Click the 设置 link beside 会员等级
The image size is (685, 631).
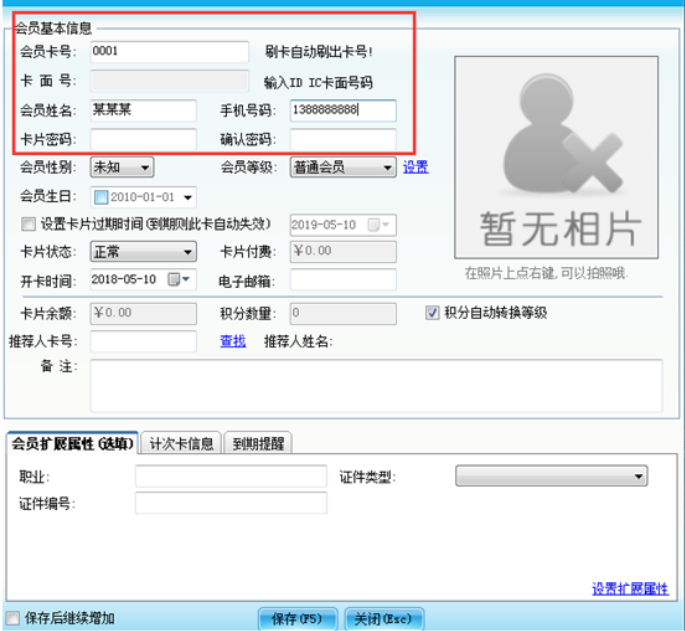click(x=415, y=167)
